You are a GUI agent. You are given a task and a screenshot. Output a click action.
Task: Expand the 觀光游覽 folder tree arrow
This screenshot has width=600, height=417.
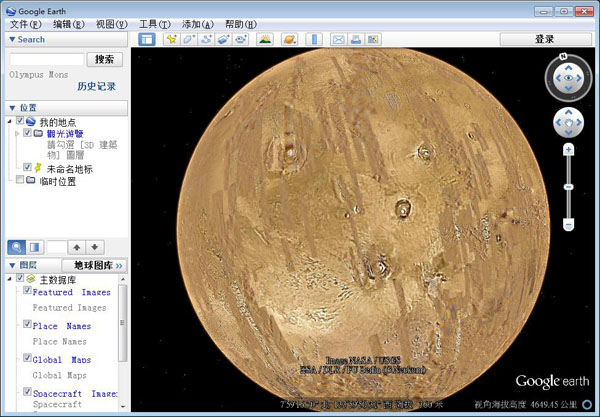(x=17, y=132)
